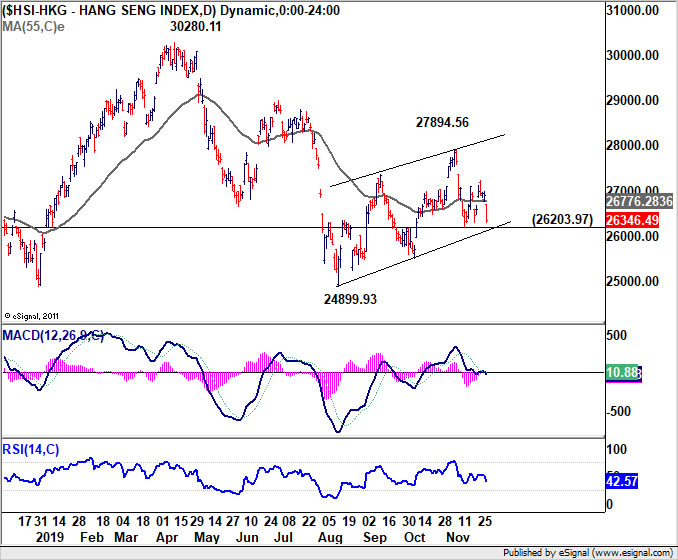Screen dimensions: 678x560
Task: Click the 29000.00 price axis label
Action: pos(633,100)
